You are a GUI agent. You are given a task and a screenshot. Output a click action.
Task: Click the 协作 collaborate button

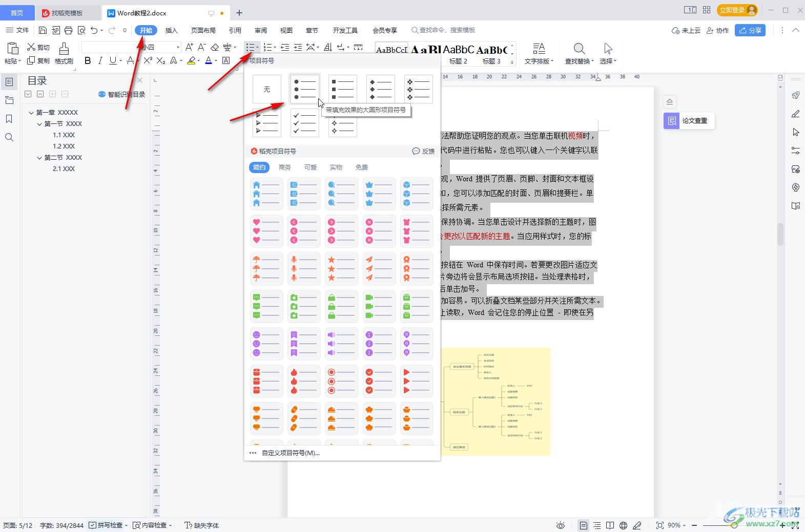point(717,30)
